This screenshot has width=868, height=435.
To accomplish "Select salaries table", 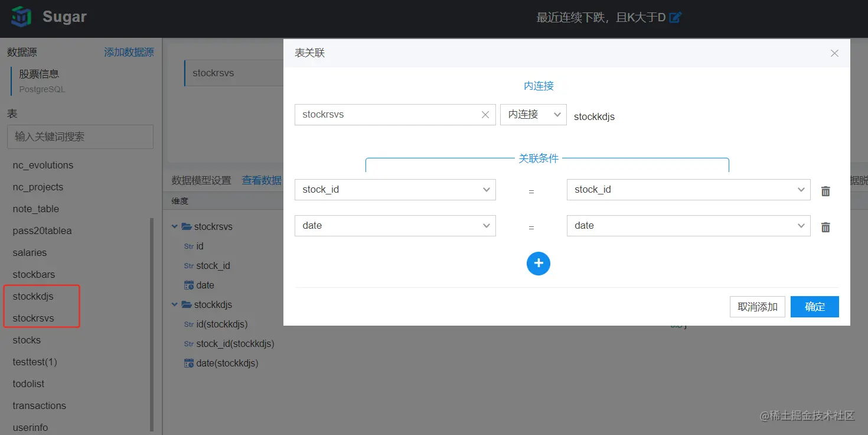I will pyautogui.click(x=30, y=253).
